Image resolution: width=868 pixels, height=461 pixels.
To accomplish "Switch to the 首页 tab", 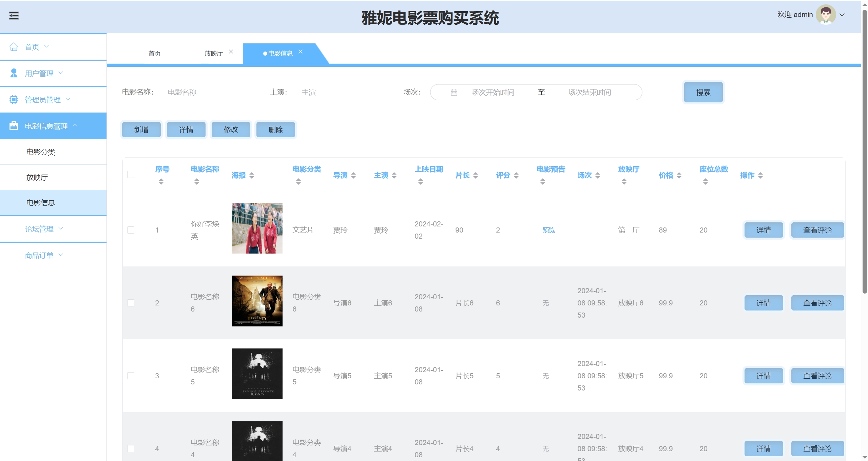I will click(155, 54).
